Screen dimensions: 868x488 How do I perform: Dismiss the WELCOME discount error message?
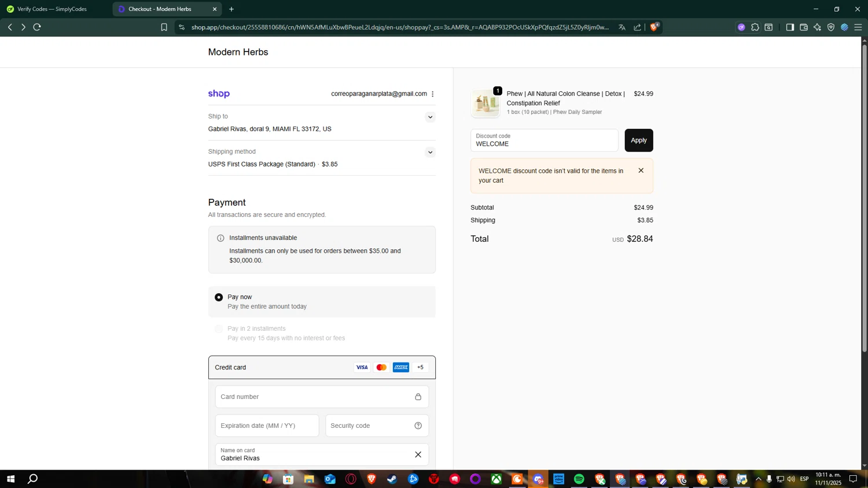pos(641,171)
